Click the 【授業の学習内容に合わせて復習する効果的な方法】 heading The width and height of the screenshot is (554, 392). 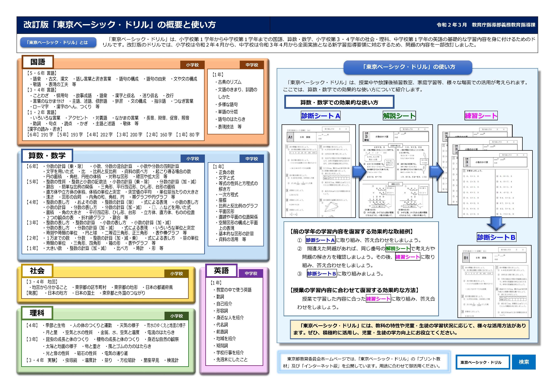pos(354,290)
